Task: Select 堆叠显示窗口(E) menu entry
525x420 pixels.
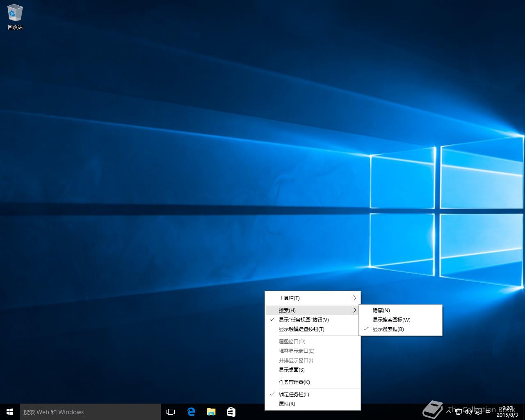Action: [313, 351]
